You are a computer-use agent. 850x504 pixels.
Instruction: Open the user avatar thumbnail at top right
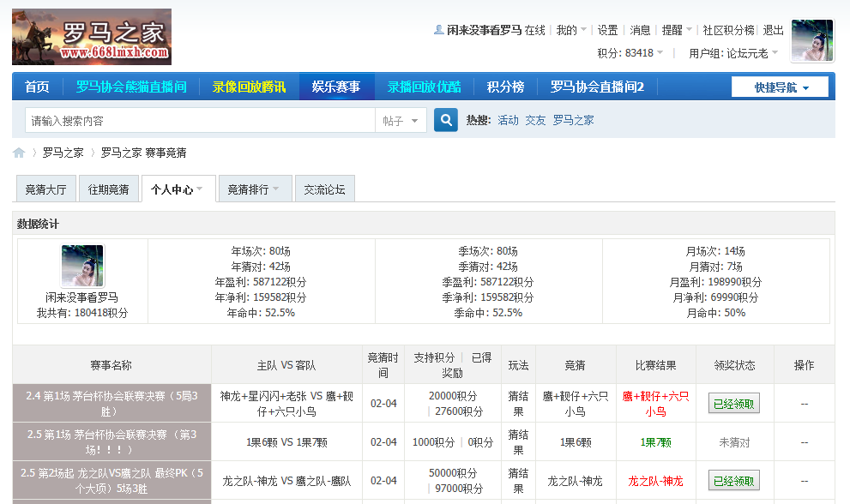pyautogui.click(x=811, y=39)
